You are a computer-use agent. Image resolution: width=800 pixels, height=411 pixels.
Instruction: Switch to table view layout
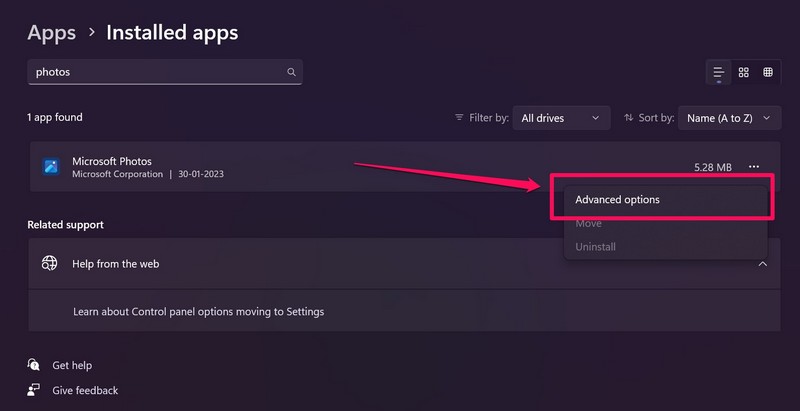[x=768, y=72]
